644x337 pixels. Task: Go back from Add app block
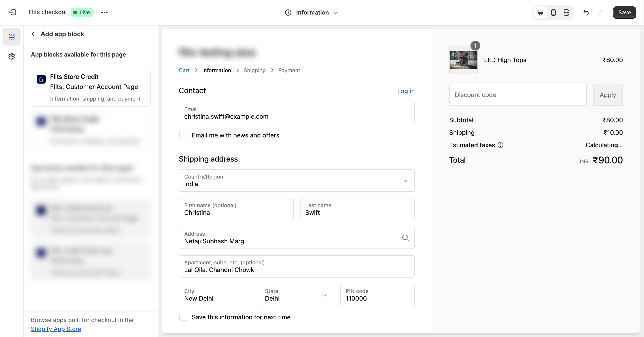[x=33, y=34]
